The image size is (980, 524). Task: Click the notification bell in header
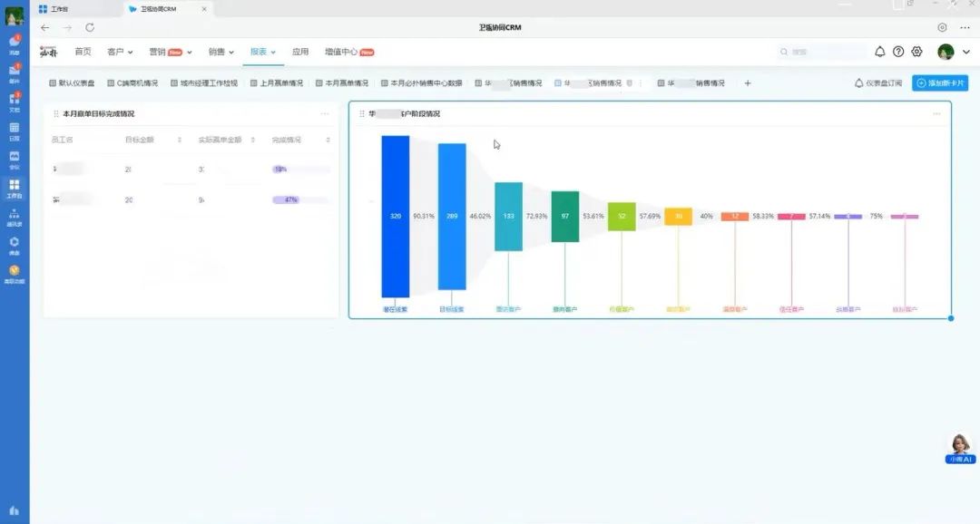coord(879,52)
